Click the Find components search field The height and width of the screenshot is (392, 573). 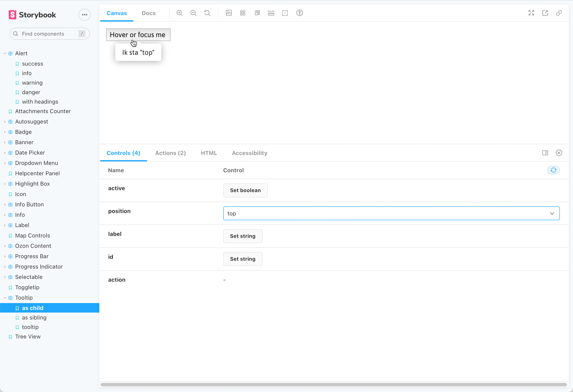coord(49,34)
